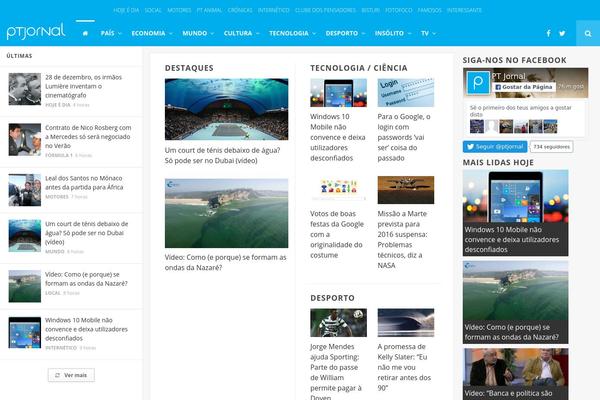
Task: Open Crónicas top link
Action: coord(240,10)
